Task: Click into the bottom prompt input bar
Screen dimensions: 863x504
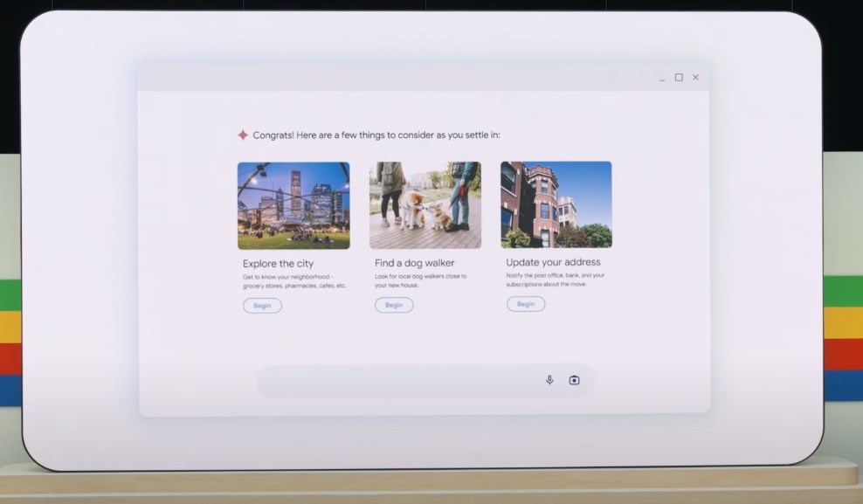Action: click(425, 380)
